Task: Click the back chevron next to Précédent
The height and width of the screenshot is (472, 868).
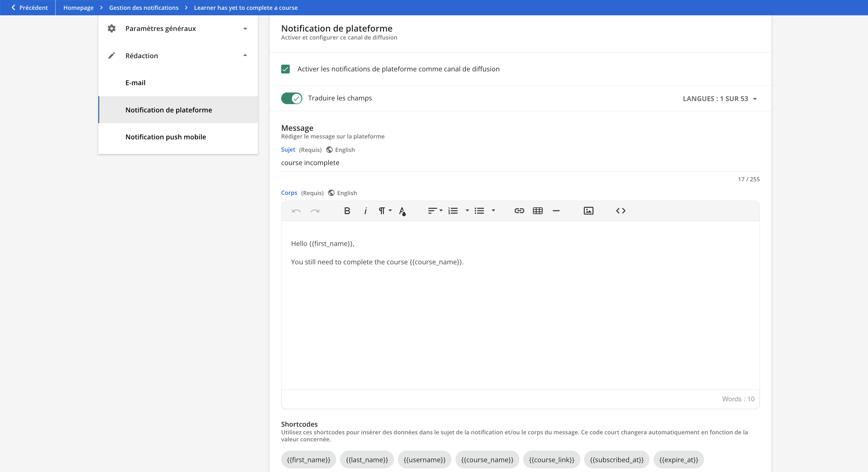Action: point(13,7)
